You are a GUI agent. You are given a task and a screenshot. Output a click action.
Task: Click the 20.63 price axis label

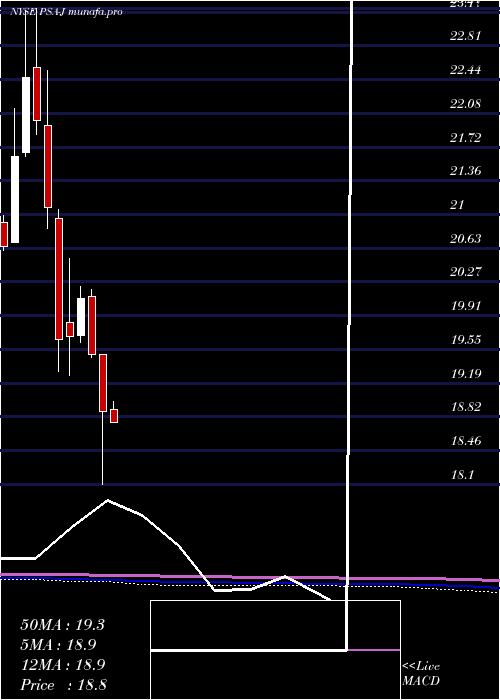pyautogui.click(x=466, y=239)
